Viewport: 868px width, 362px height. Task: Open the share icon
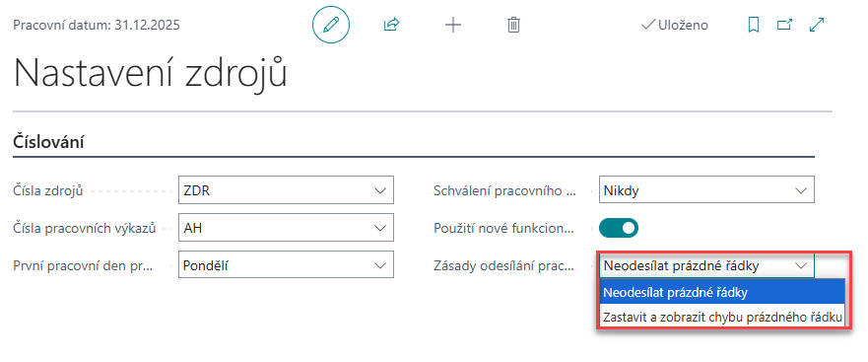click(391, 25)
